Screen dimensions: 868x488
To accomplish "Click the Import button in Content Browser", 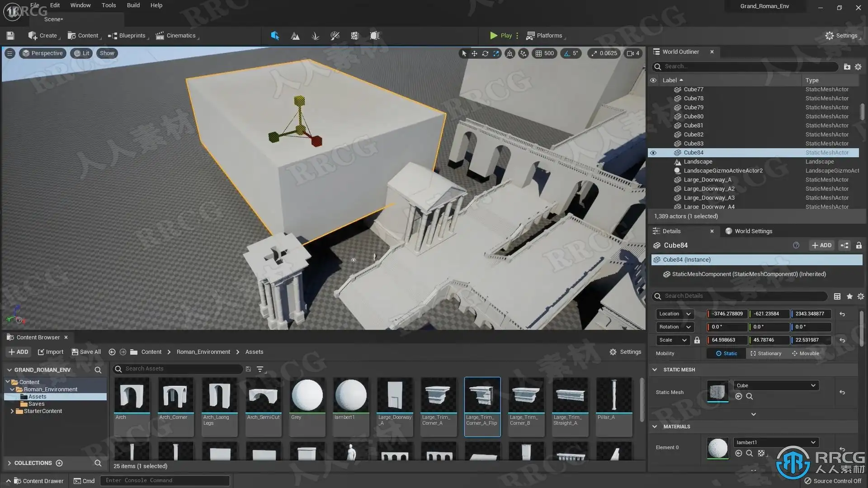I will pos(51,352).
